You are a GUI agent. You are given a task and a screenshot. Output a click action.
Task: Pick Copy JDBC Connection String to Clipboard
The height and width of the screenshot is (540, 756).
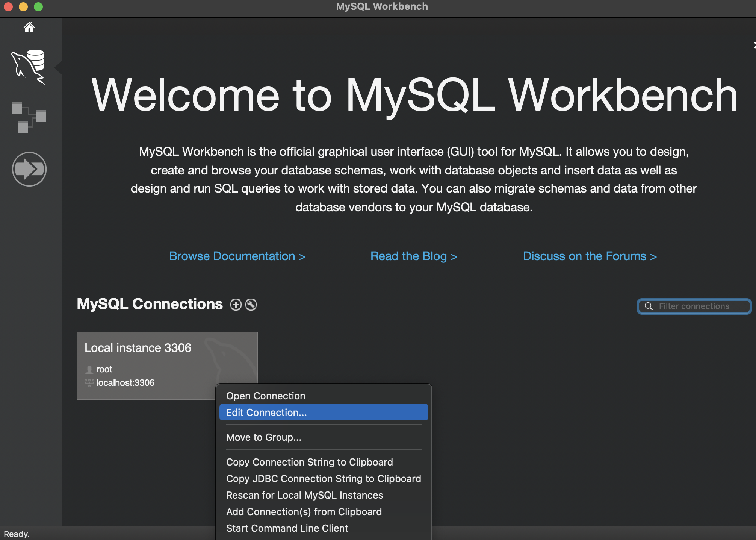click(323, 479)
